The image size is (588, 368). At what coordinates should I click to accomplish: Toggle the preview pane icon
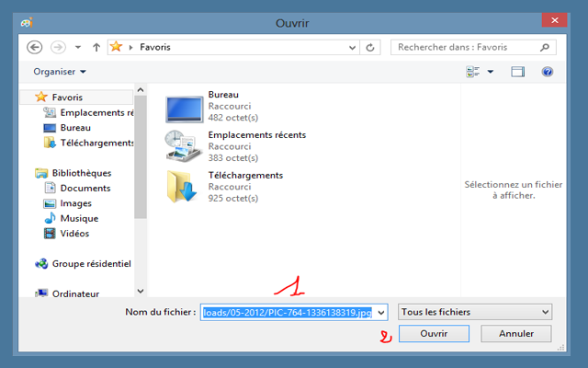pyautogui.click(x=517, y=72)
